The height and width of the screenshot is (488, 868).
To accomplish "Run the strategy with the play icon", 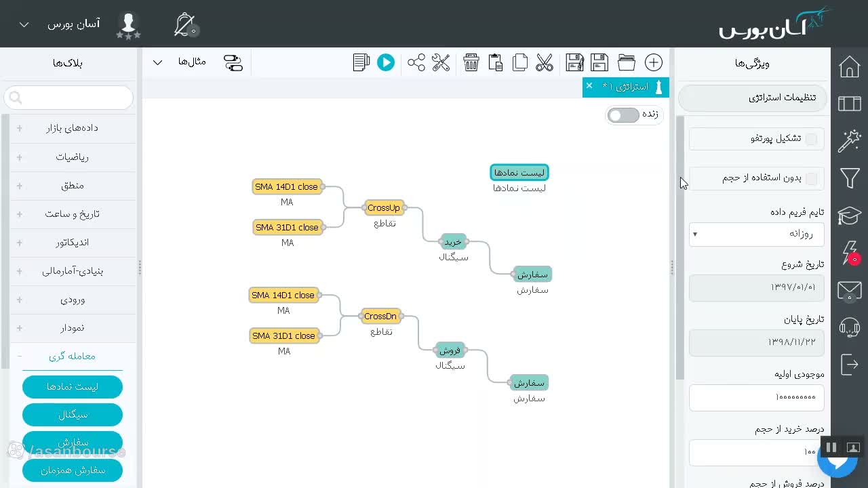I will pos(386,62).
